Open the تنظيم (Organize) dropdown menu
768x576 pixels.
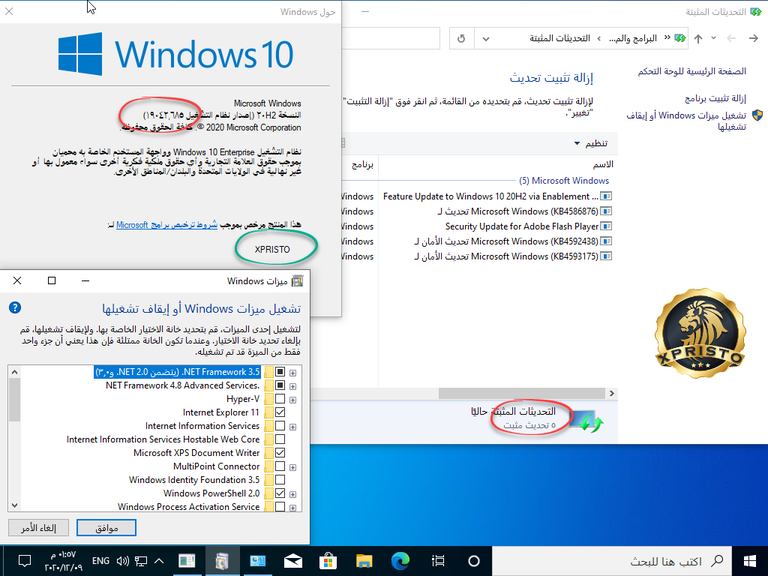point(591,143)
